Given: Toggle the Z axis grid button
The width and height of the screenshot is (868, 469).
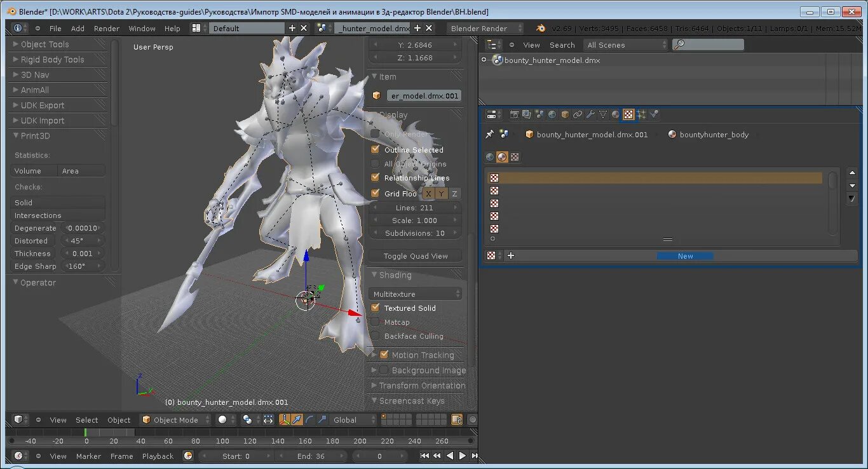Looking at the screenshot, I should point(454,193).
